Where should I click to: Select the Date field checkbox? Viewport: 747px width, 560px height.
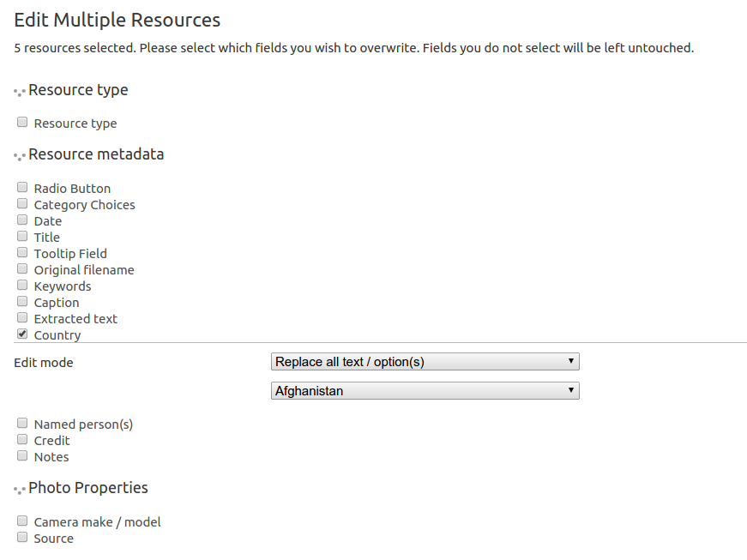22,220
